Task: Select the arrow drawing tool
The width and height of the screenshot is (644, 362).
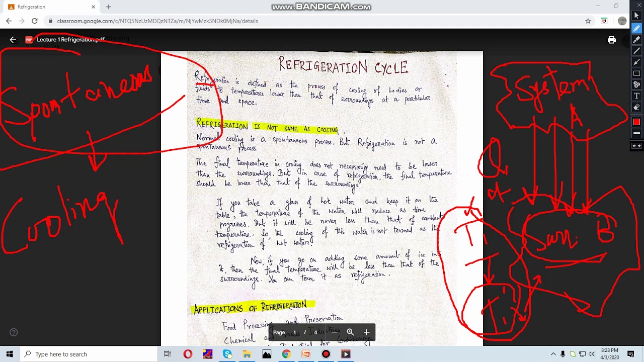Action: click(636, 62)
